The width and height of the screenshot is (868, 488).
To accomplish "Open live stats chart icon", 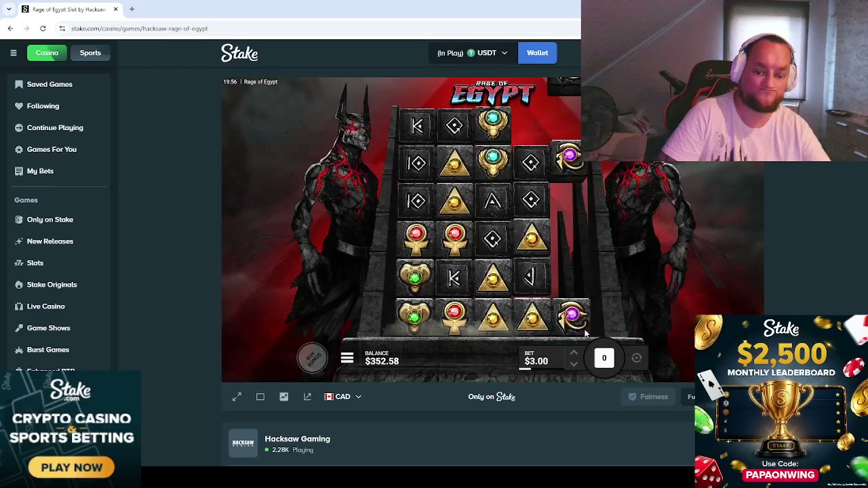I will pyautogui.click(x=284, y=396).
